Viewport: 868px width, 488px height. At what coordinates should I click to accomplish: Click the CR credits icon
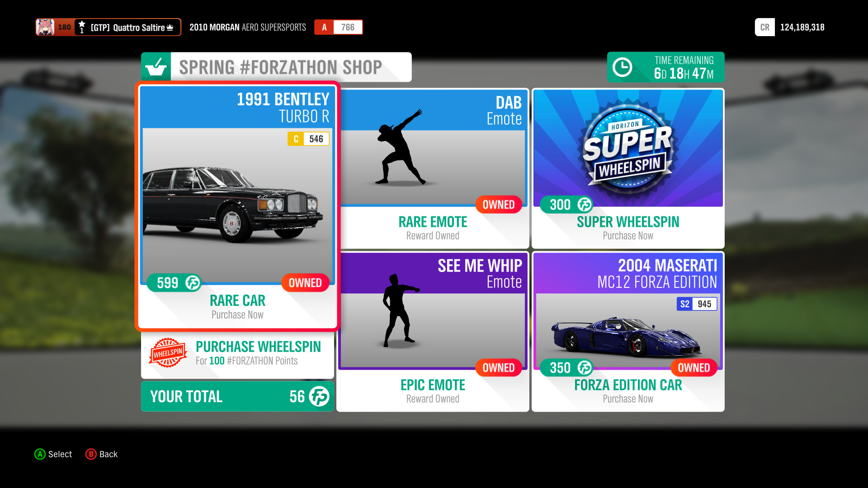[x=764, y=27]
